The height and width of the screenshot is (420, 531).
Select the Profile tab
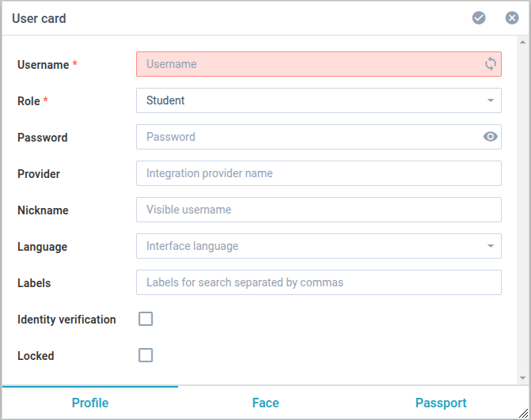[x=90, y=403]
